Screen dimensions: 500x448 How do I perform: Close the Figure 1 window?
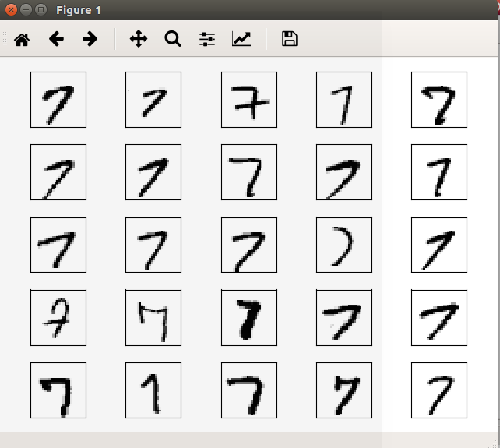(x=11, y=10)
